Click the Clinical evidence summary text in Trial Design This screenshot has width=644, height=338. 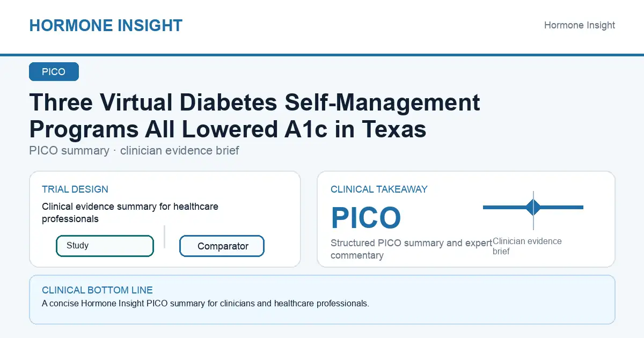pyautogui.click(x=130, y=212)
